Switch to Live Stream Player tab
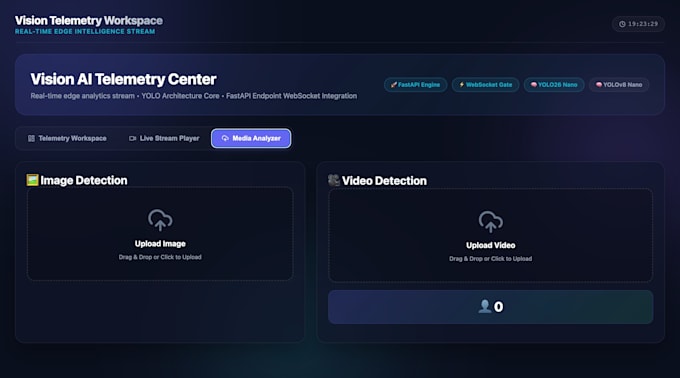The height and width of the screenshot is (378, 680). 164,138
